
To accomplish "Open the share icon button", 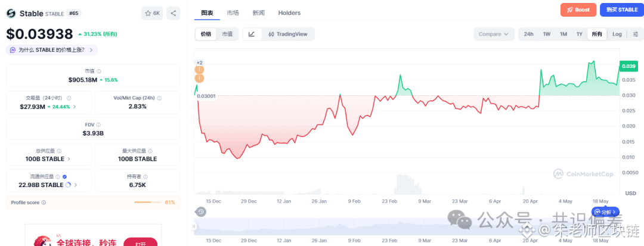I will coord(174,13).
